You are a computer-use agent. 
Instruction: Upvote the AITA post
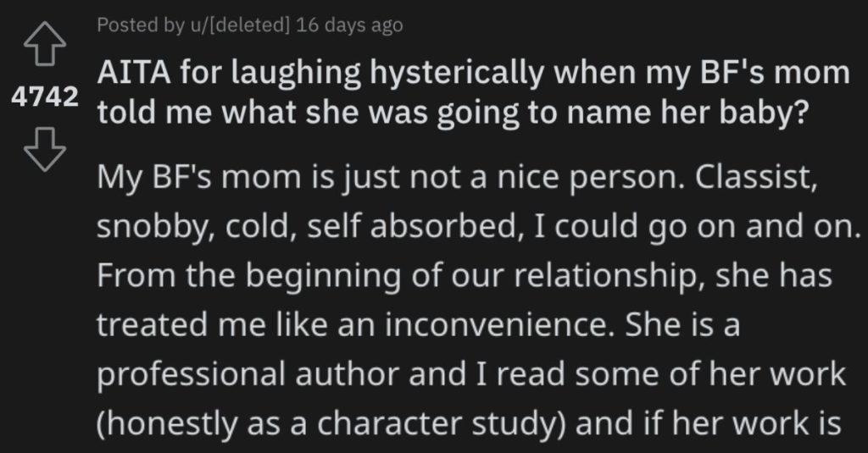point(45,44)
